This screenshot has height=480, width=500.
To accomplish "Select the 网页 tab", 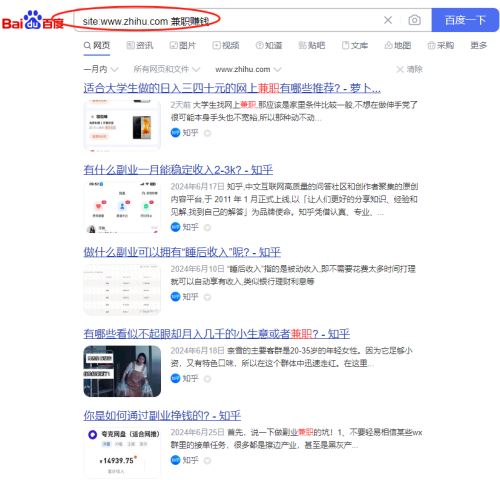I will pyautogui.click(x=97, y=45).
